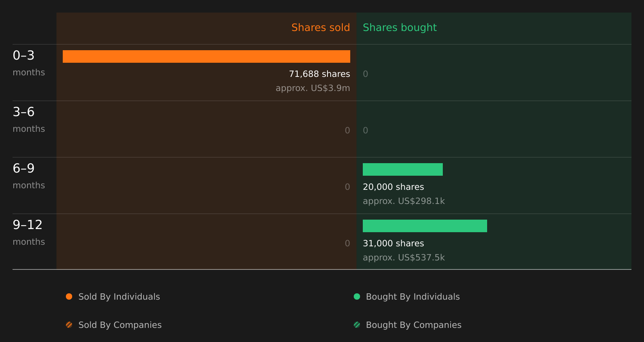Click the "approx. US$537.5k" amount
This screenshot has height=342, width=644.
coord(404,257)
